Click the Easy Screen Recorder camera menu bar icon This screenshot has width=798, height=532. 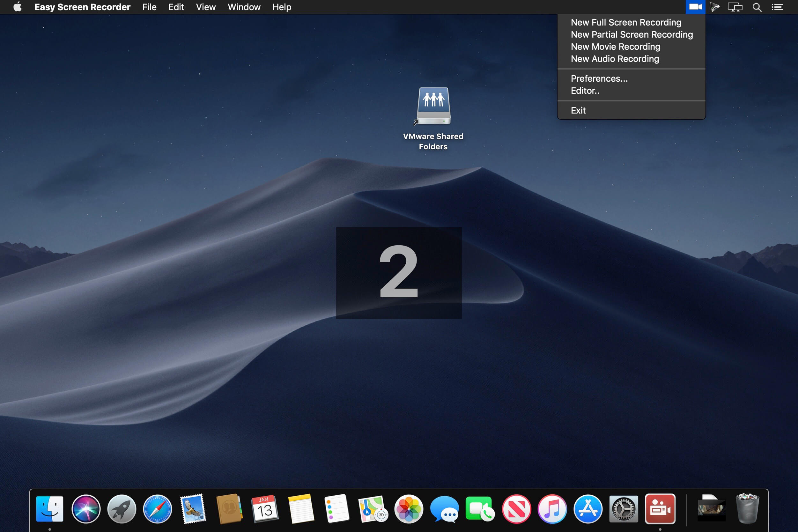pyautogui.click(x=695, y=7)
